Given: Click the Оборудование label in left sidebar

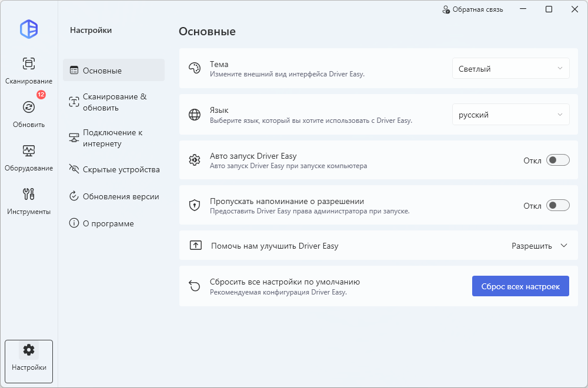Looking at the screenshot, I should click(29, 168).
